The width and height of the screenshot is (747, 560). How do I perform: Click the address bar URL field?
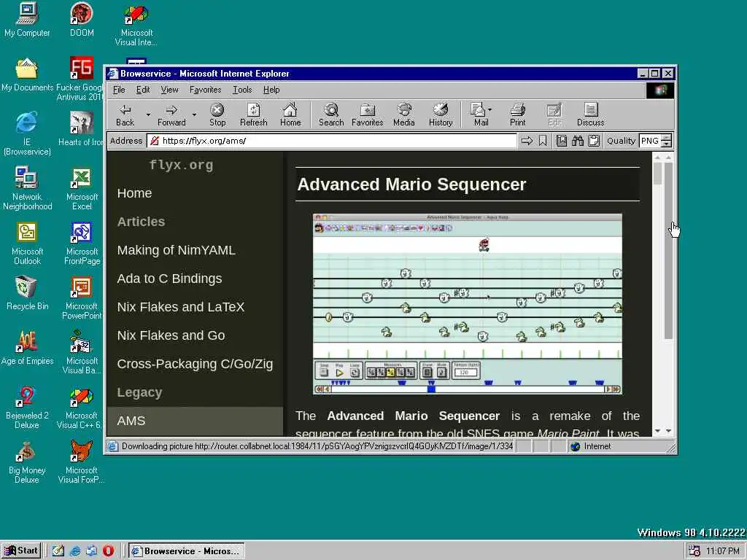coord(332,141)
